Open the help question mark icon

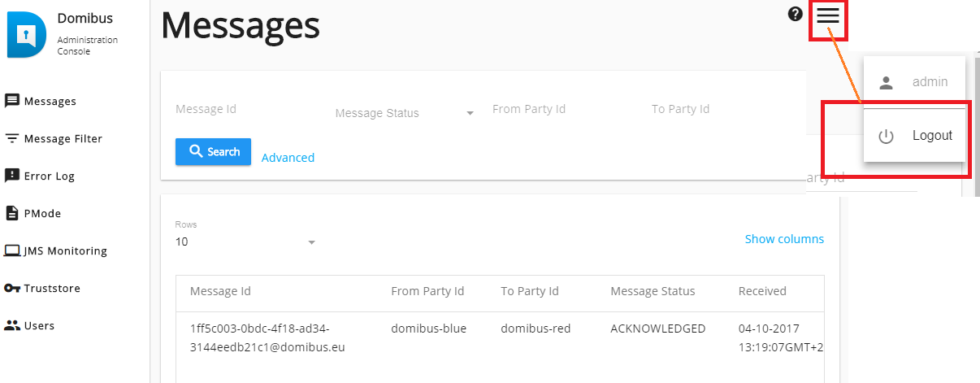coord(796,14)
